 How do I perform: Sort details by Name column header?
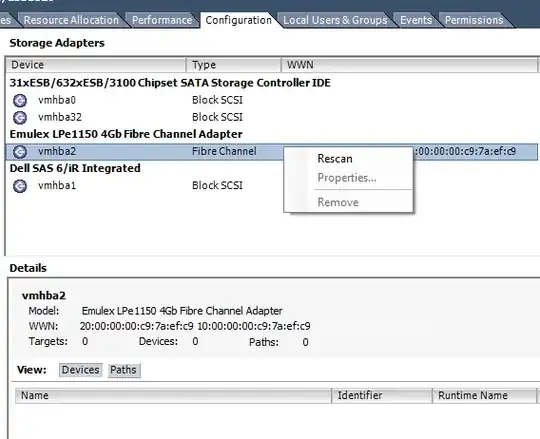(x=173, y=396)
